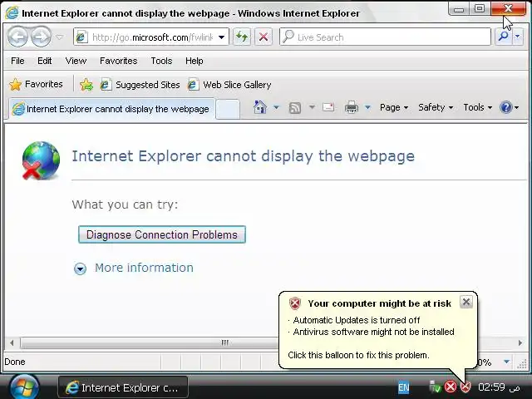Click Add to Favorites Bar star icon

point(86,85)
